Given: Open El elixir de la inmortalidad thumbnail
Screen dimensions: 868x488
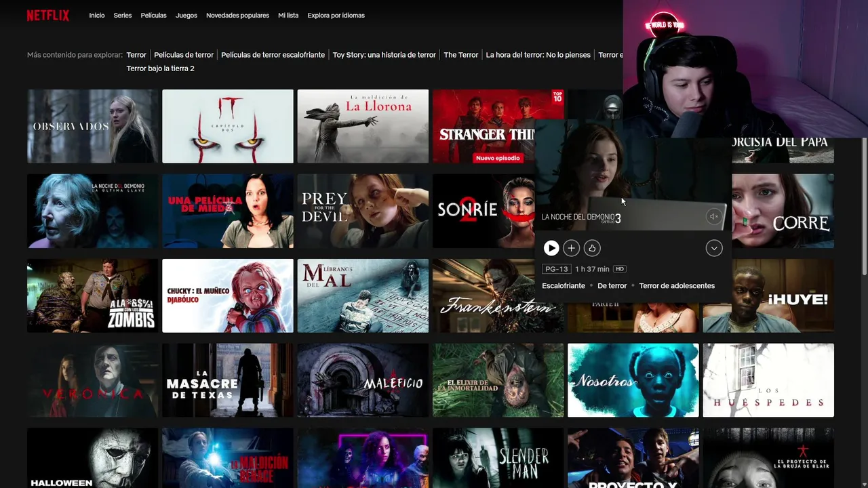Looking at the screenshot, I should click(498, 380).
